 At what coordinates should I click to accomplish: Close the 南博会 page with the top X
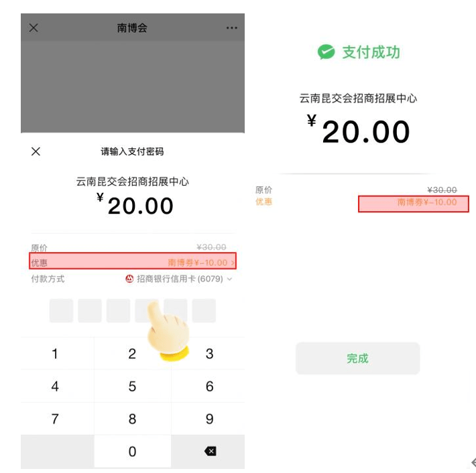pos(34,28)
